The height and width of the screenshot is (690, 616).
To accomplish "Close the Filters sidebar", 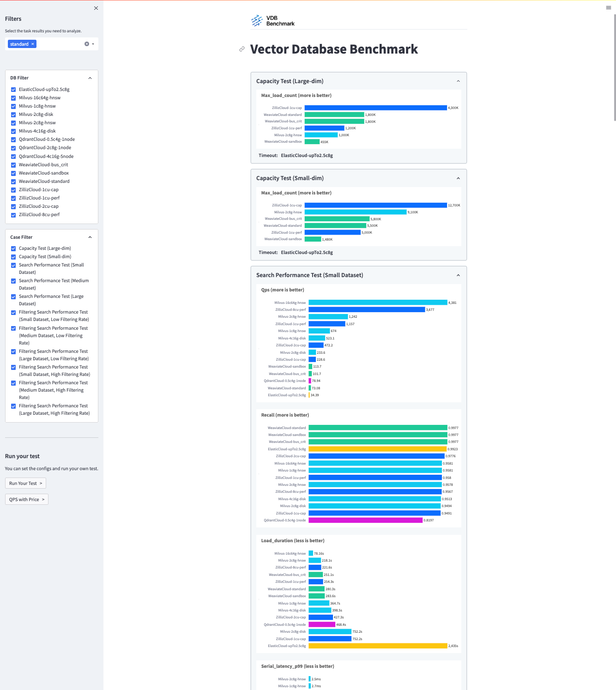I will point(96,8).
